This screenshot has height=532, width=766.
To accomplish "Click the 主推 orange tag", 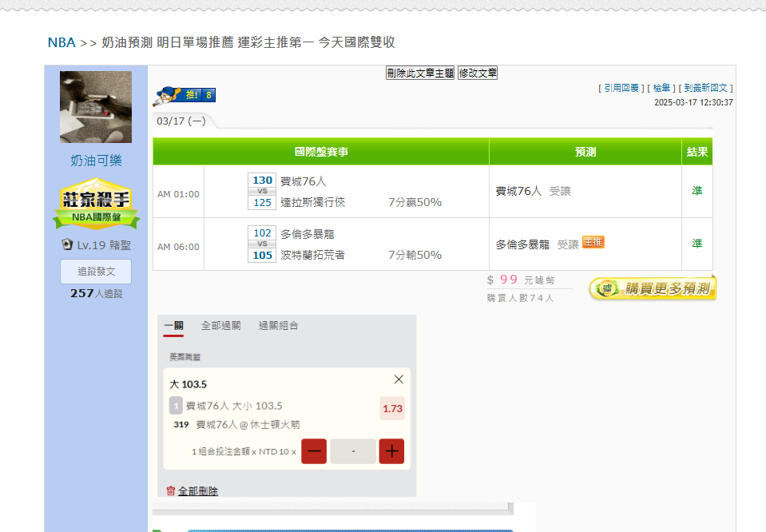I will [593, 242].
